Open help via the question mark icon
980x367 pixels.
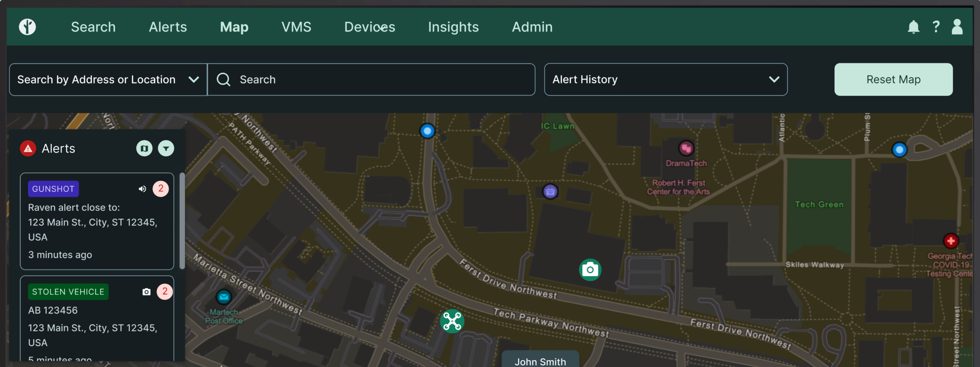(936, 27)
